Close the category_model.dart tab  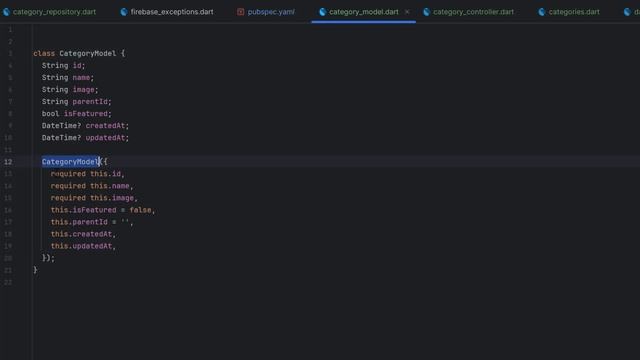point(407,12)
